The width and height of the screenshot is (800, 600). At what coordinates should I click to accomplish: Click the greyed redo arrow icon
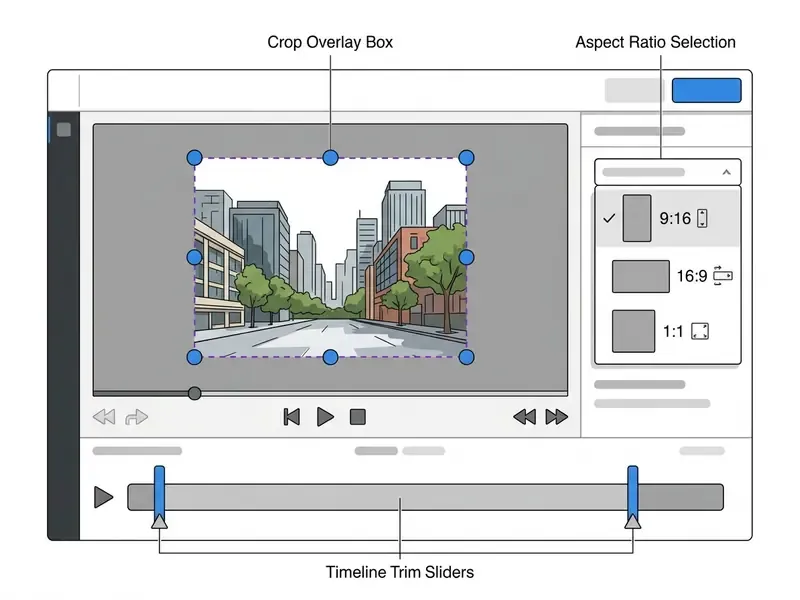click(137, 417)
